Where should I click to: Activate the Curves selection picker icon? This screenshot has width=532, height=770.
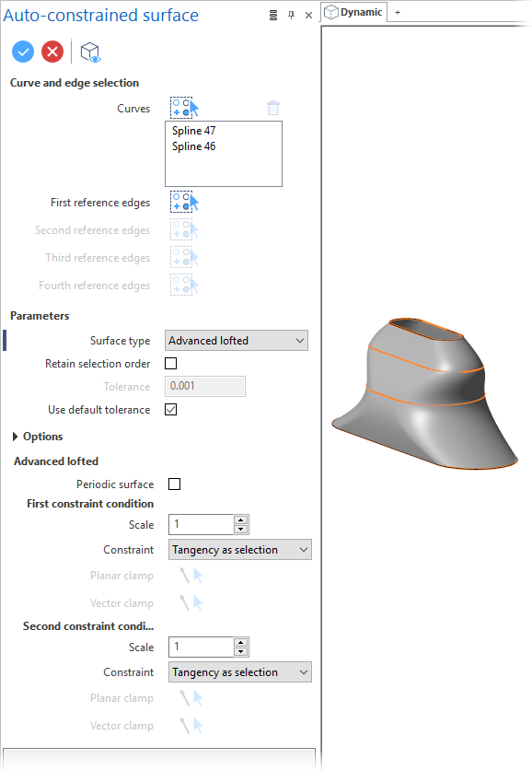coord(184,108)
